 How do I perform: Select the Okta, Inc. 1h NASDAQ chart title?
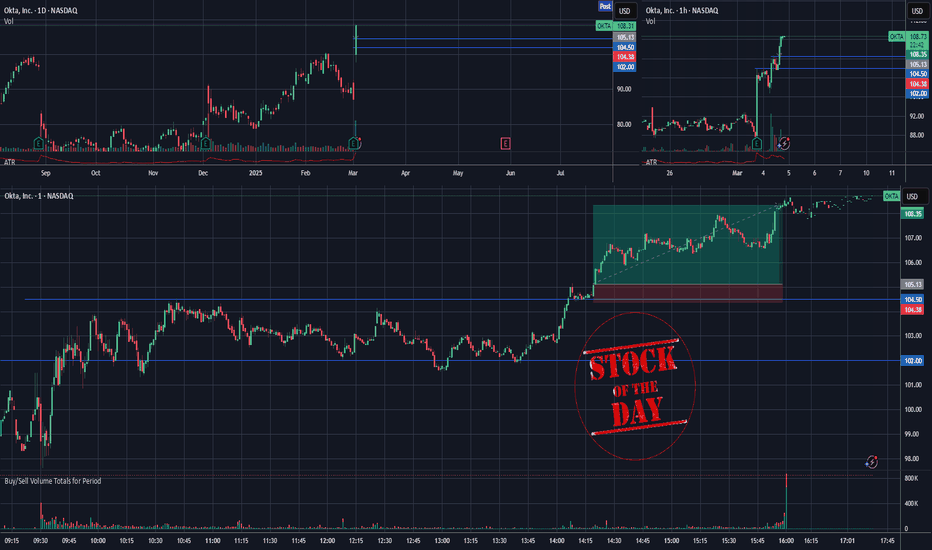(x=682, y=11)
